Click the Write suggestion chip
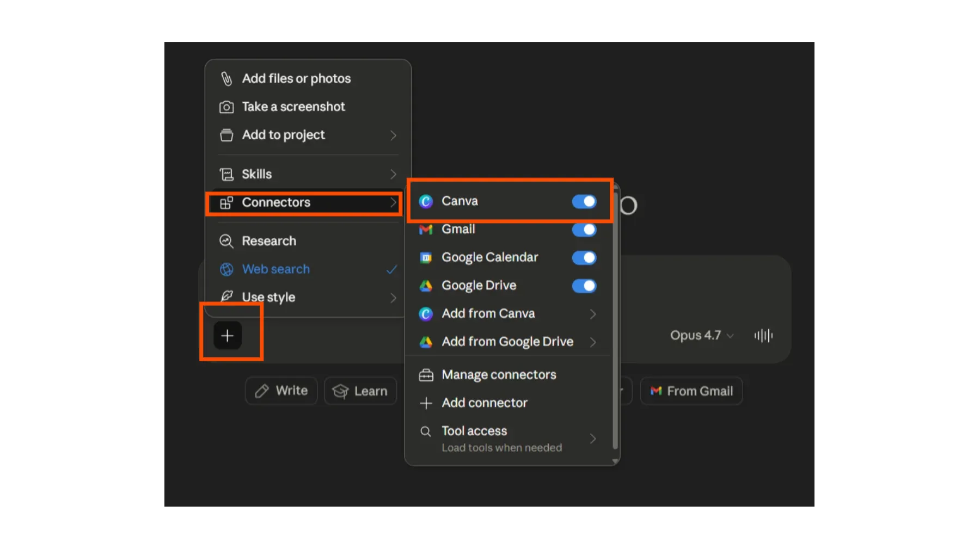Viewport: 980px width, 550px height. 281,391
